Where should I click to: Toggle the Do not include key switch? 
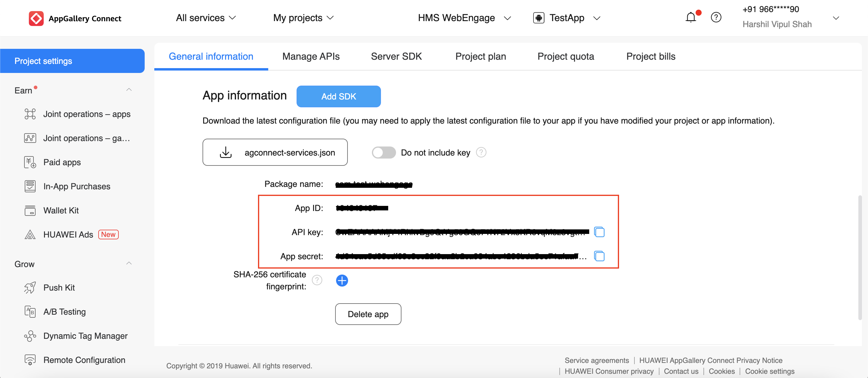(x=383, y=153)
